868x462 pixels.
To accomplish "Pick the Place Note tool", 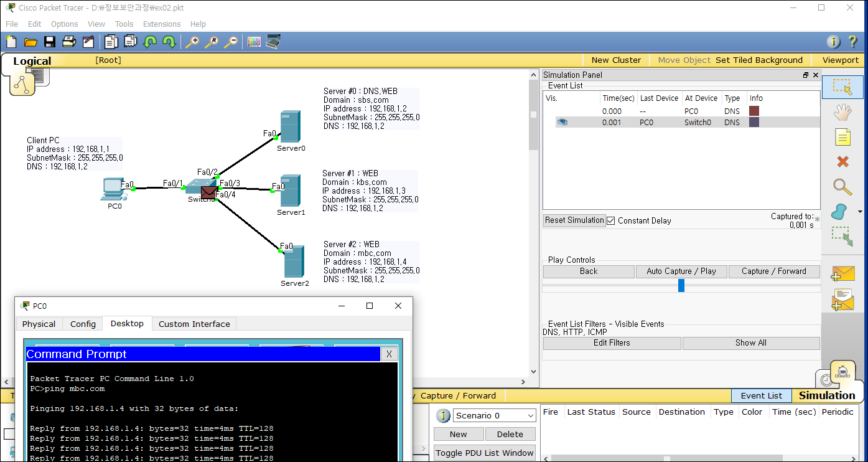I will click(842, 137).
